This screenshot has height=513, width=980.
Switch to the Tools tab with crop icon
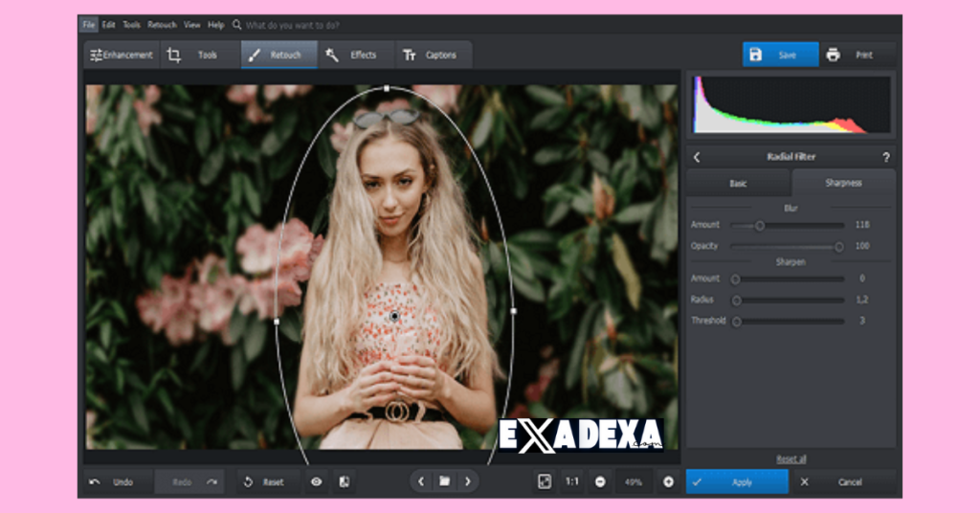coord(200,55)
